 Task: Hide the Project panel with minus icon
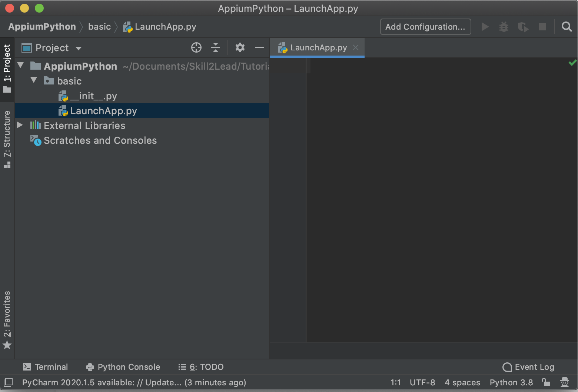click(259, 47)
